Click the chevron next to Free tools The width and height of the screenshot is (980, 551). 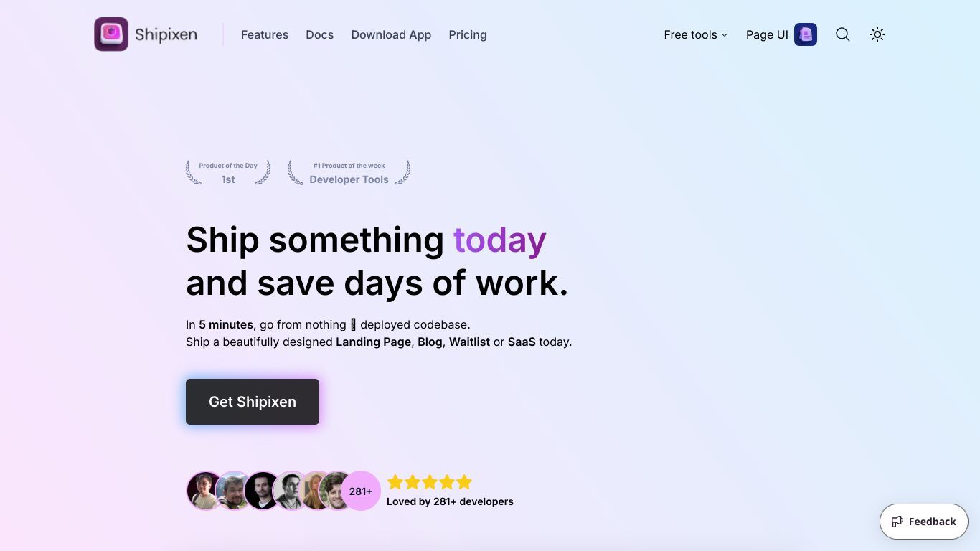[725, 35]
